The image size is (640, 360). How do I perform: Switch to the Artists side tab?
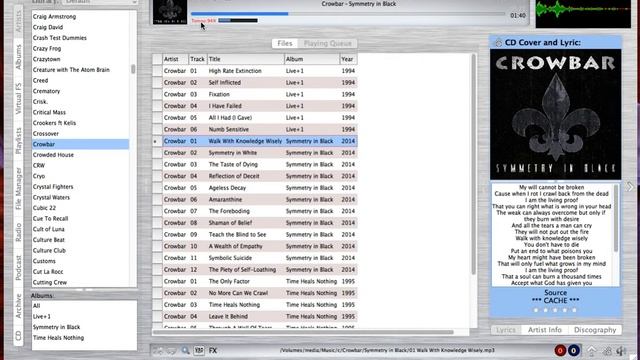click(x=18, y=21)
